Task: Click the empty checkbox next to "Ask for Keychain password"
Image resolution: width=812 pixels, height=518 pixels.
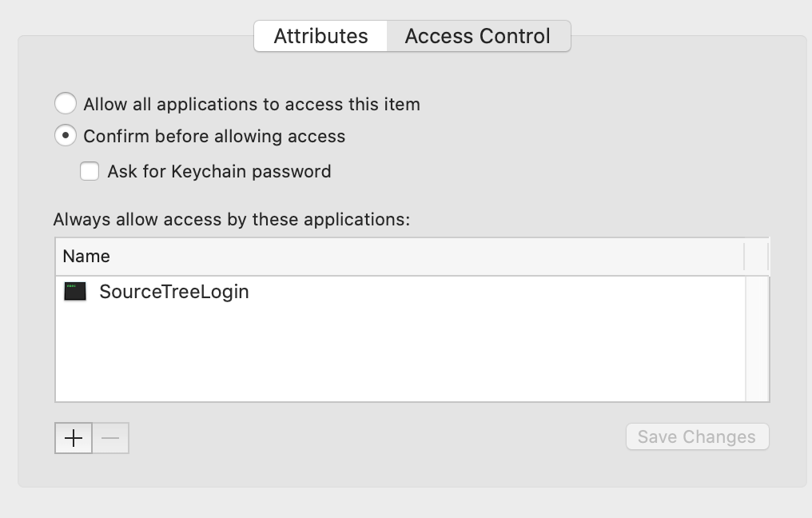Action: 90,171
